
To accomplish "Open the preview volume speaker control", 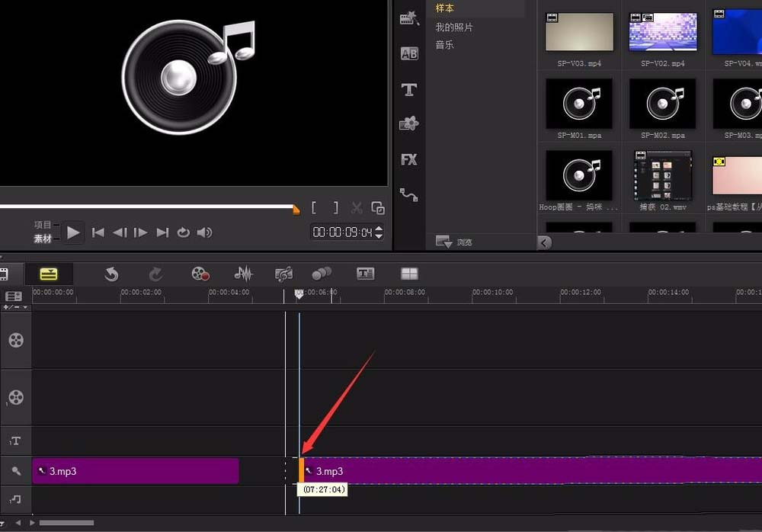I will point(204,233).
